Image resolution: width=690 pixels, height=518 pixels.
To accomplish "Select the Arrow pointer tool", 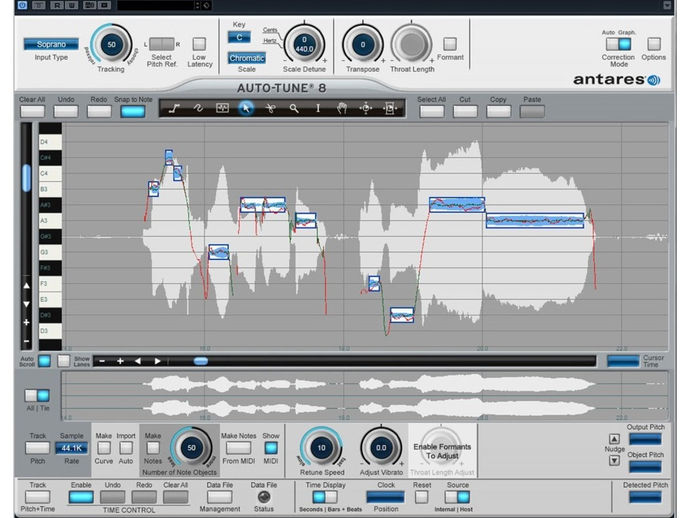I will click(246, 108).
